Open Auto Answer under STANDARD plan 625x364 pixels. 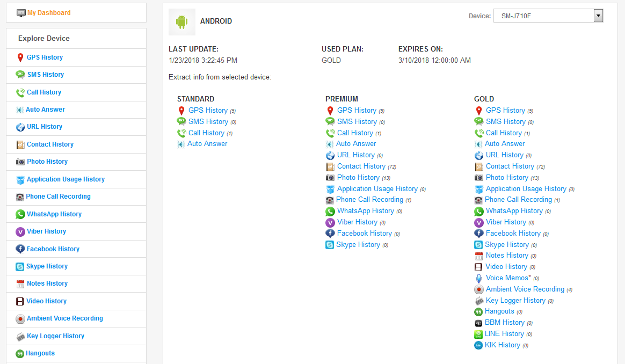[207, 143]
